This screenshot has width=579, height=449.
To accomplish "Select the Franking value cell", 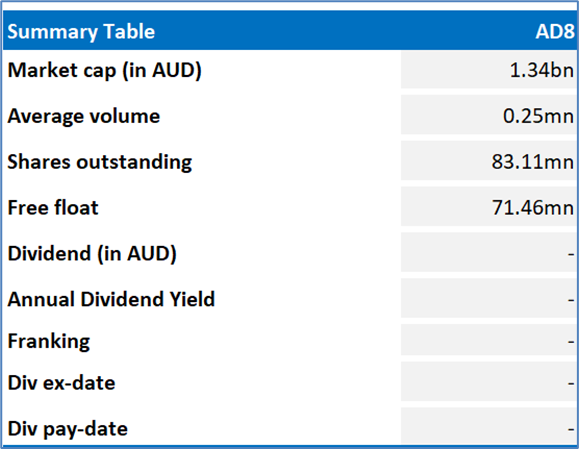I will click(488, 340).
